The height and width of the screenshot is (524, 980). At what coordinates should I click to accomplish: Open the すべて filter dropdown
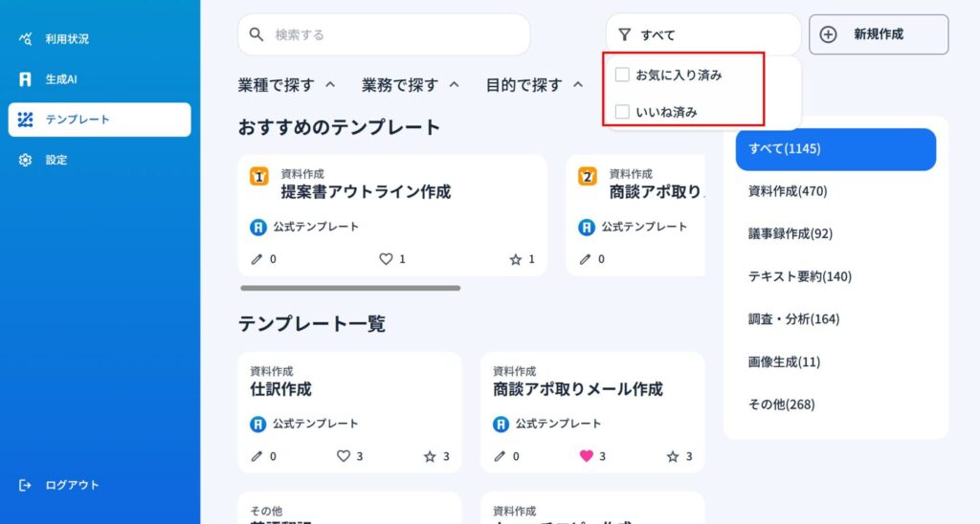coord(702,34)
